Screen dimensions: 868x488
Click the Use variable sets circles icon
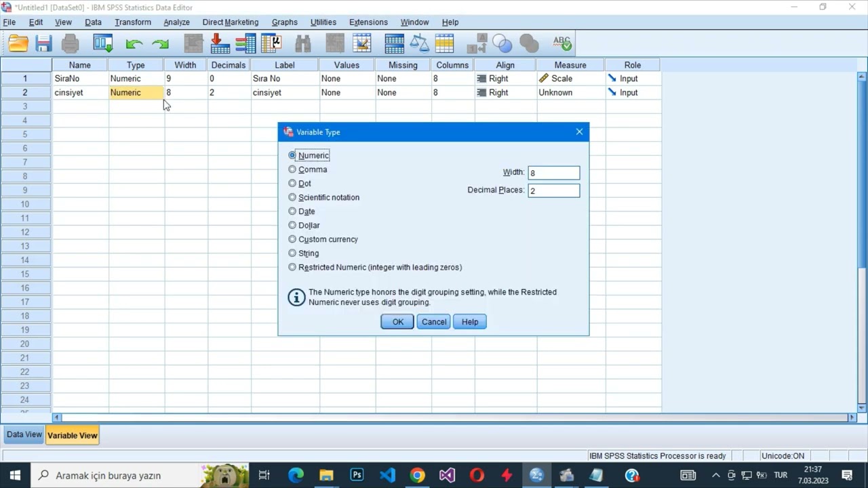(502, 44)
